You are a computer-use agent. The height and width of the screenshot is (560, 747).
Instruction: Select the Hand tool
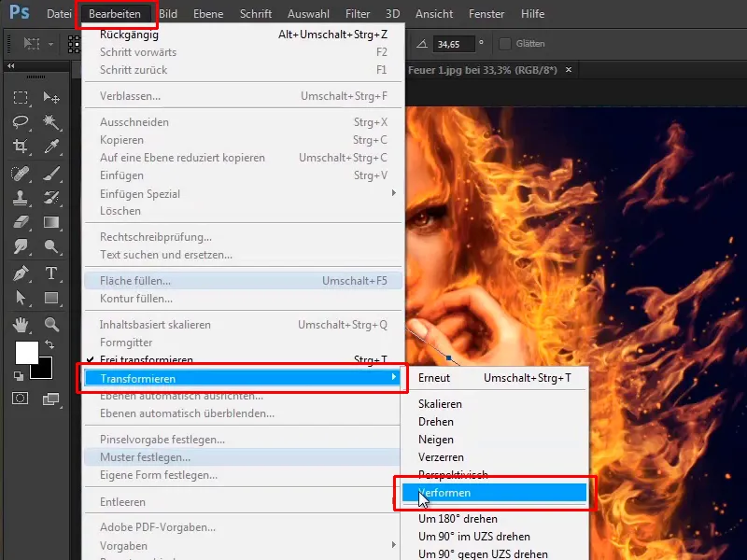[x=21, y=325]
